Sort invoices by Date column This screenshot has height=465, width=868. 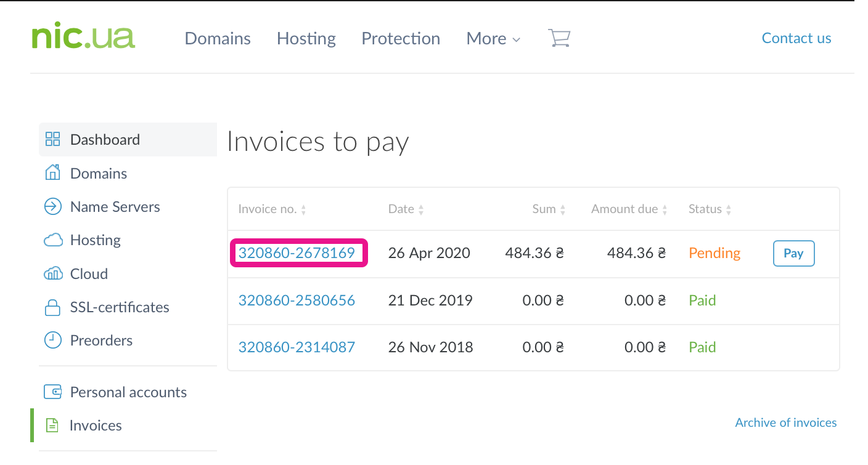pyautogui.click(x=406, y=209)
